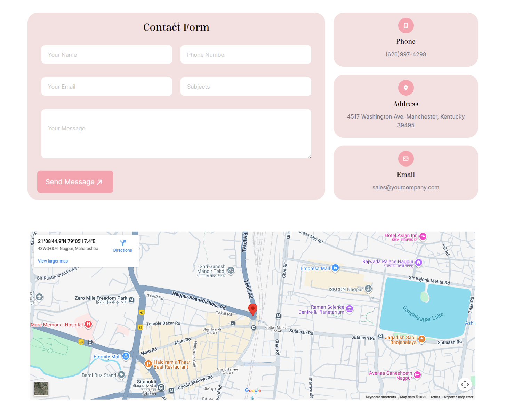Click Hotel Asian Inn lodging icon
506x420 pixels.
(x=423, y=236)
